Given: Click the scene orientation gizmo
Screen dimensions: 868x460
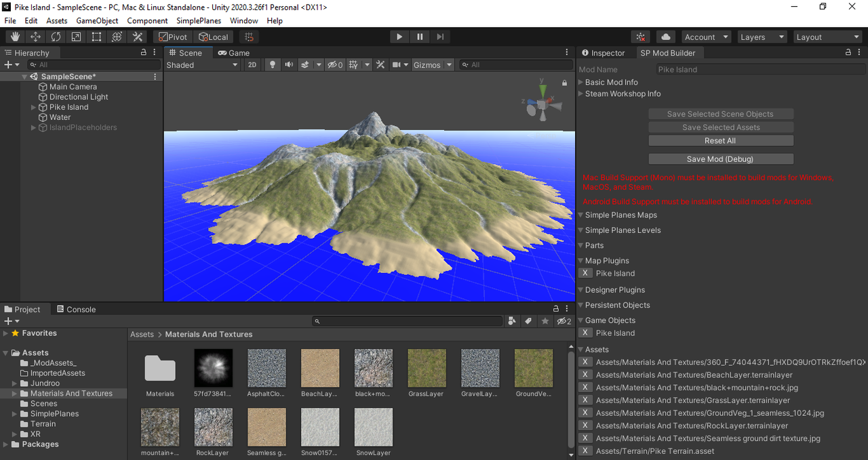Looking at the screenshot, I should point(541,104).
